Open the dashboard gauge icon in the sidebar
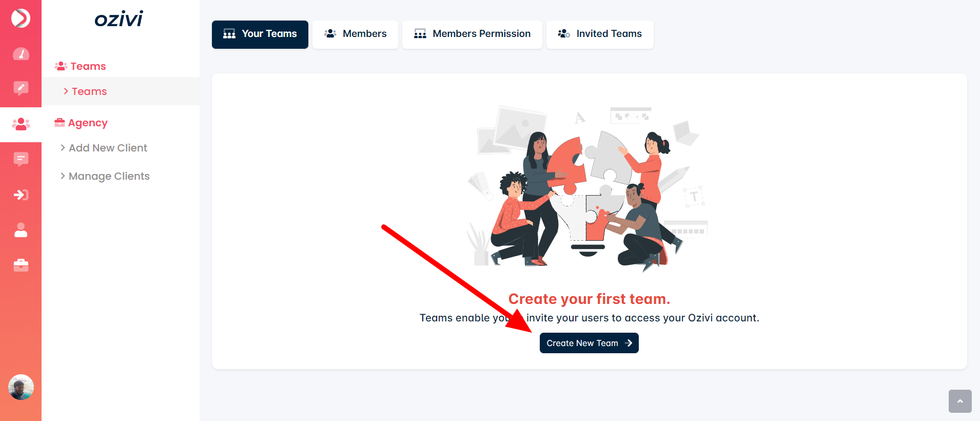The width and height of the screenshot is (980, 421). [x=21, y=54]
